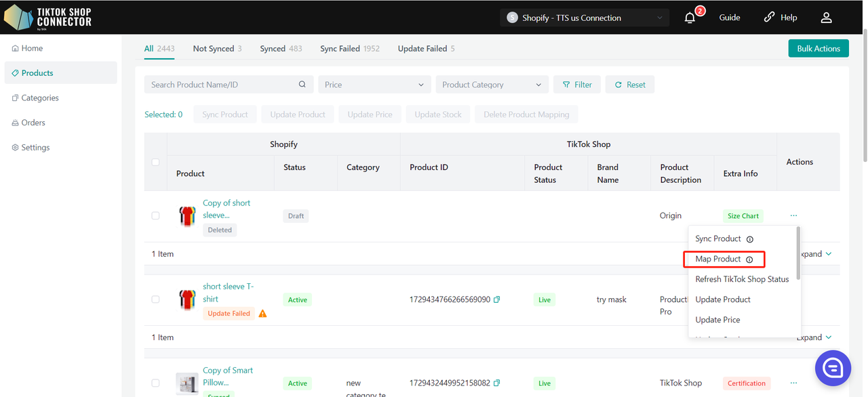Select the Copy of short sleeve checkbox
868x397 pixels.
[155, 215]
